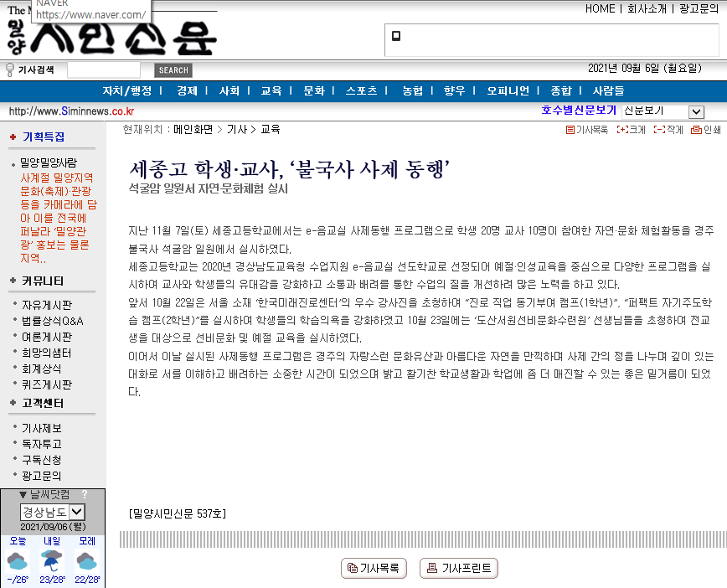Image resolution: width=727 pixels, height=588 pixels.
Task: Open the 자유게시판 community link
Action: pos(47,305)
